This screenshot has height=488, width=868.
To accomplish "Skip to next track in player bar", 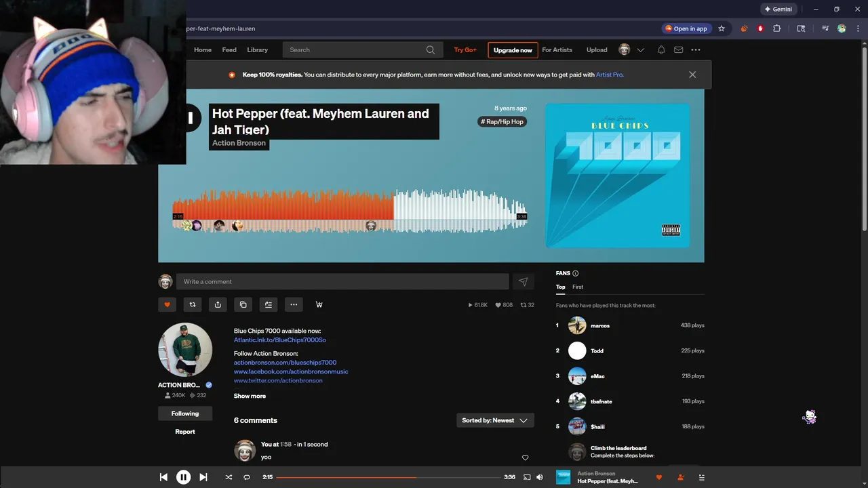I will 203,477.
